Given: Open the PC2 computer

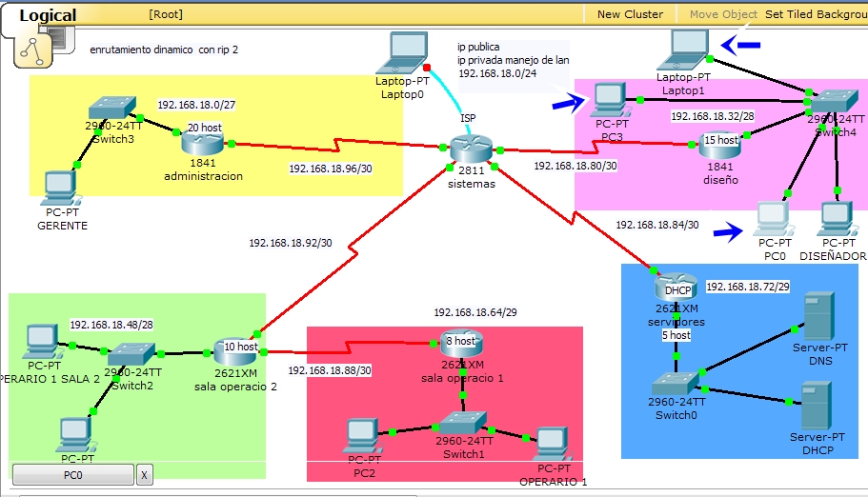Looking at the screenshot, I should (x=363, y=436).
